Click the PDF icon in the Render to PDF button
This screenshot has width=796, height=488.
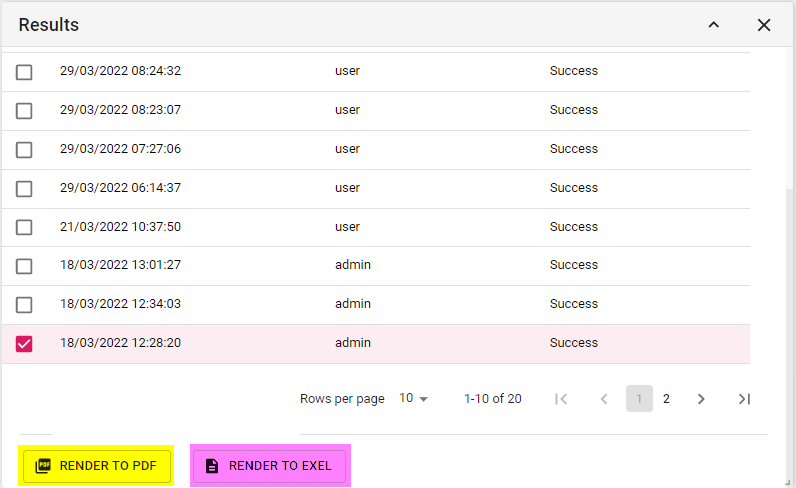point(43,466)
